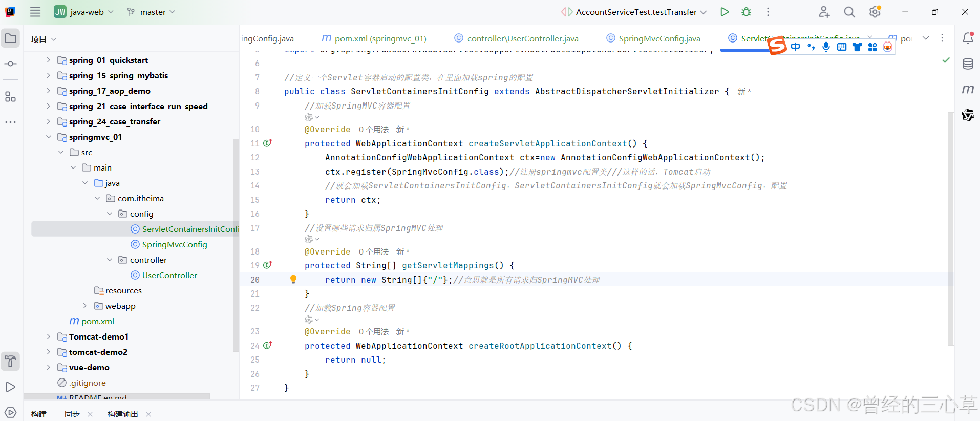Screen dimensions: 980x421
Task: Expand the vue-demo module
Action: 48,367
